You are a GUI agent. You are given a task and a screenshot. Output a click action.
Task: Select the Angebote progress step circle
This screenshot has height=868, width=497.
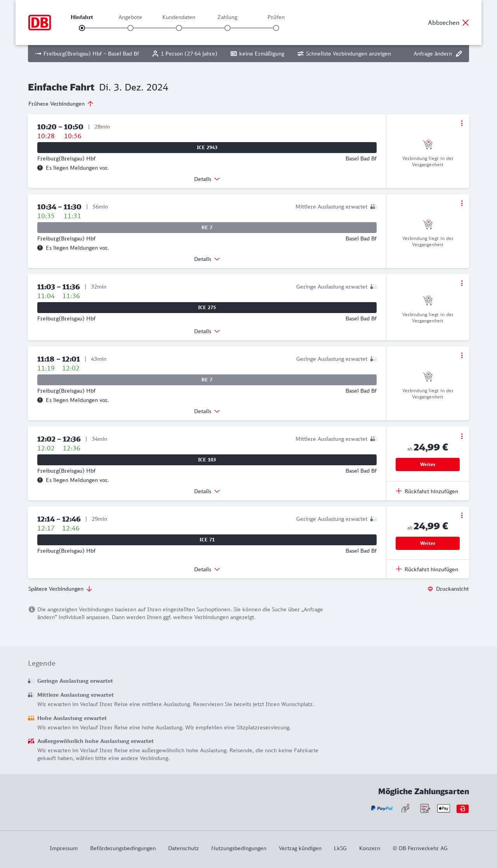(x=130, y=28)
